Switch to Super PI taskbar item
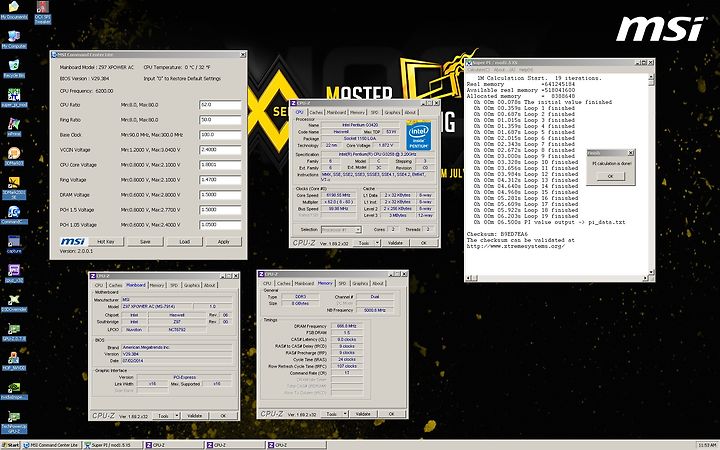 tap(112, 445)
